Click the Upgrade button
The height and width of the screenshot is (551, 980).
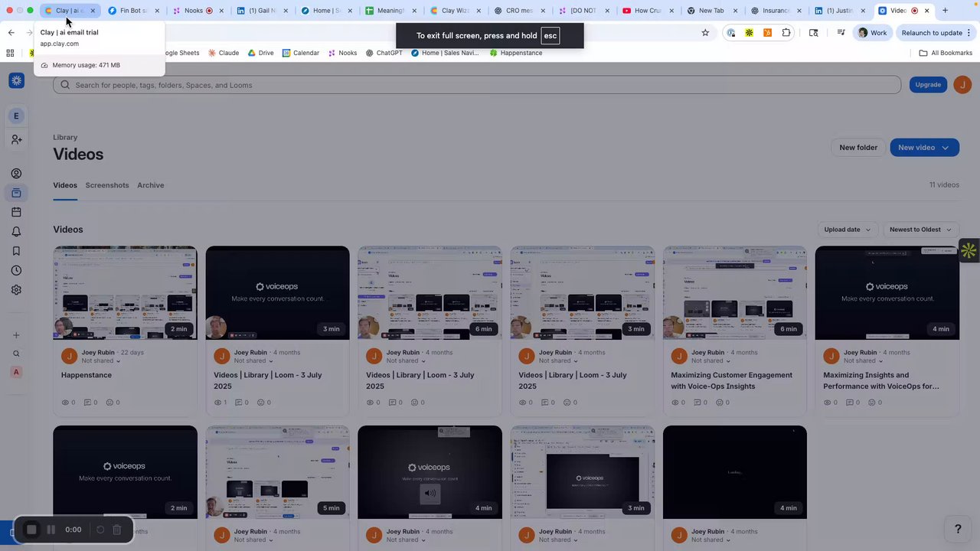coord(928,85)
